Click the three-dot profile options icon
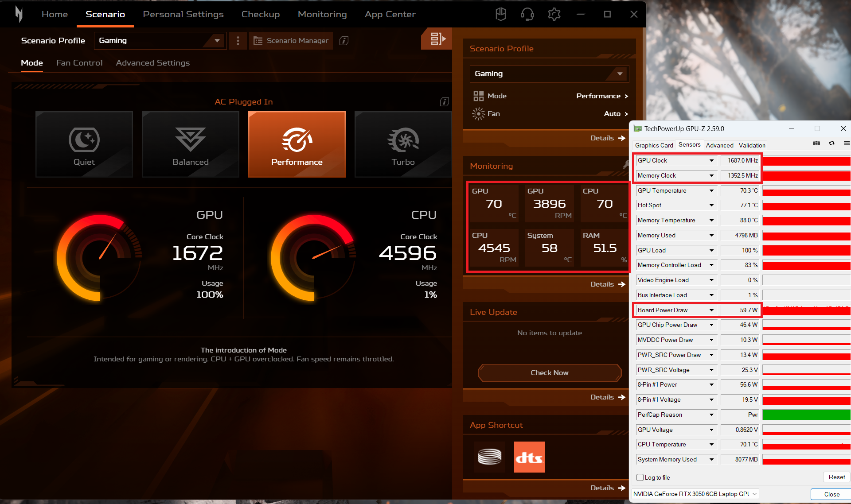Image resolution: width=851 pixels, height=504 pixels. [x=238, y=41]
